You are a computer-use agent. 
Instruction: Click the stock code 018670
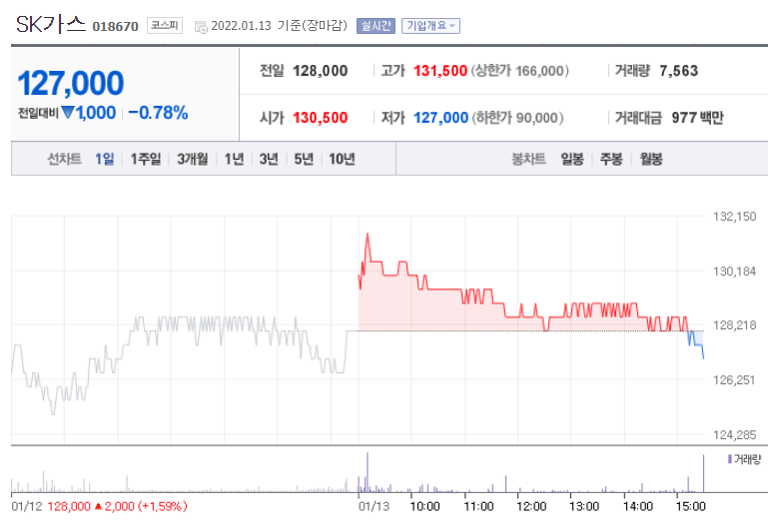pyautogui.click(x=115, y=26)
